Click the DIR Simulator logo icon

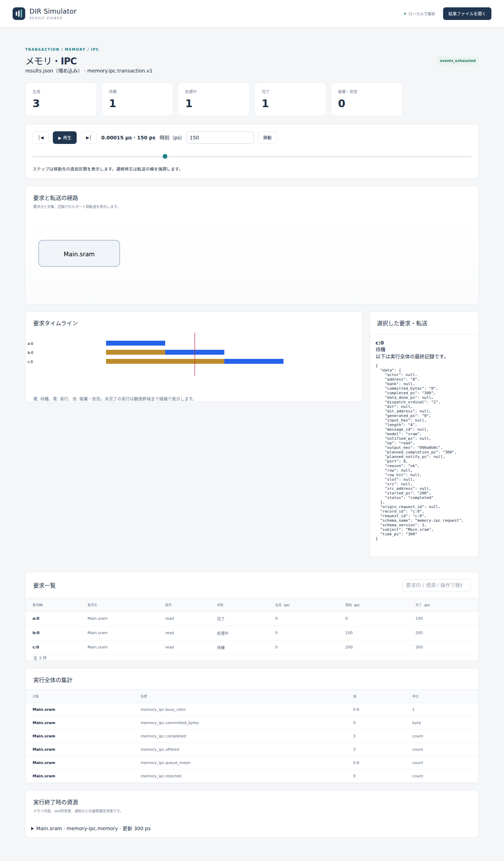point(19,14)
